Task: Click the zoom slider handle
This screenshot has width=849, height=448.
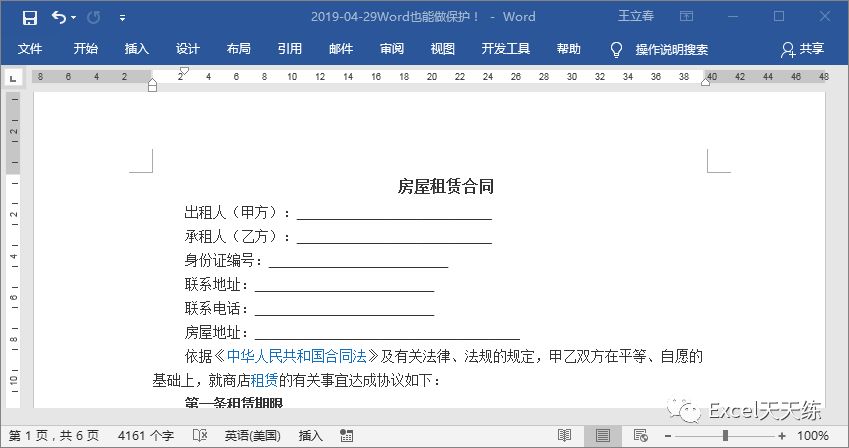Action: (x=725, y=436)
